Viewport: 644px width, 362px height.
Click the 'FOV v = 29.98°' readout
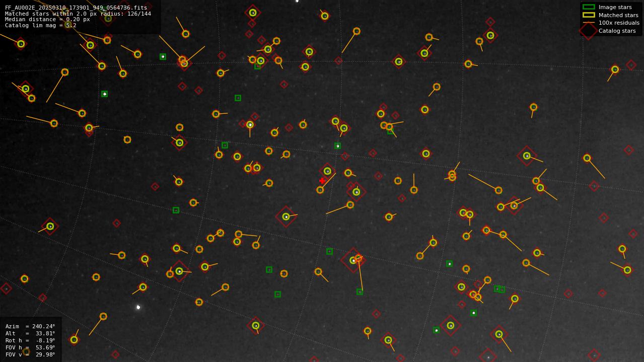tap(30, 354)
